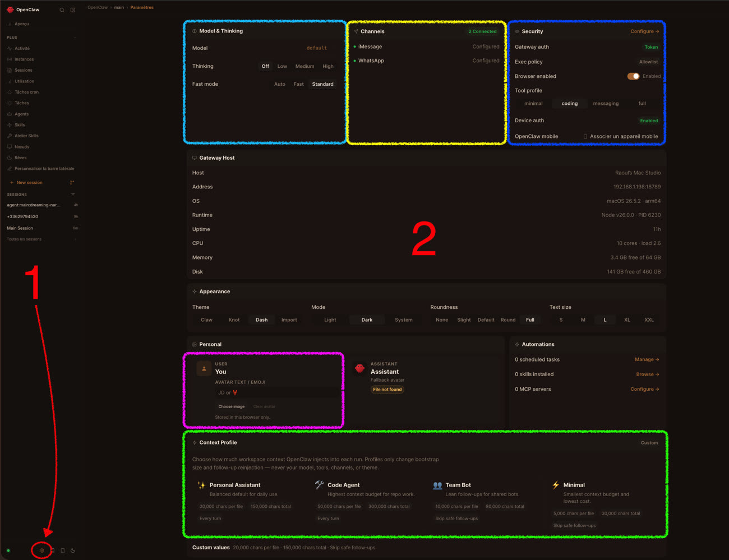Click the iMessage channel row
Viewport: 729px width, 560px height.
(426, 47)
